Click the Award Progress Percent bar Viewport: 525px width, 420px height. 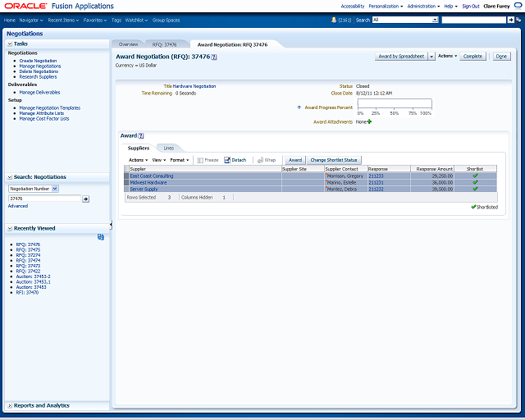point(395,104)
